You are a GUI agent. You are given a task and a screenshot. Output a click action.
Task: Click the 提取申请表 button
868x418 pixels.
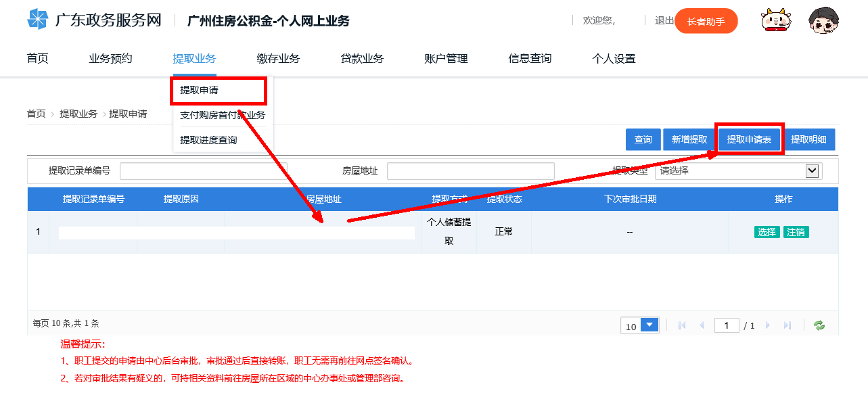749,139
